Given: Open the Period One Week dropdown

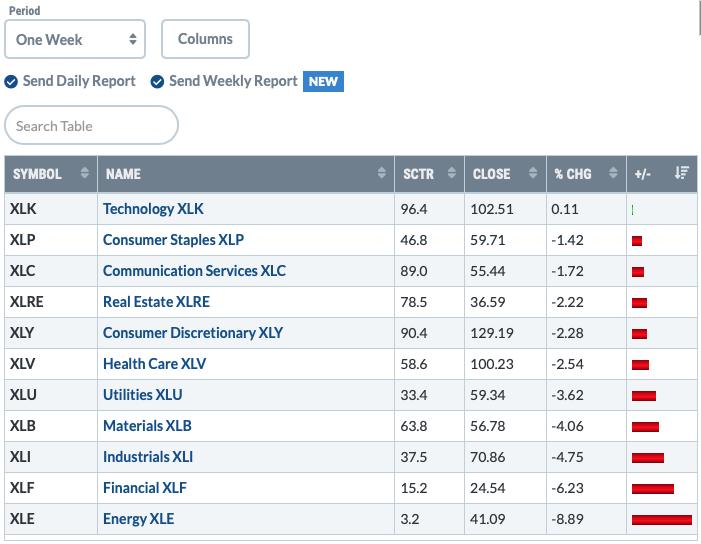Looking at the screenshot, I should tap(75, 39).
